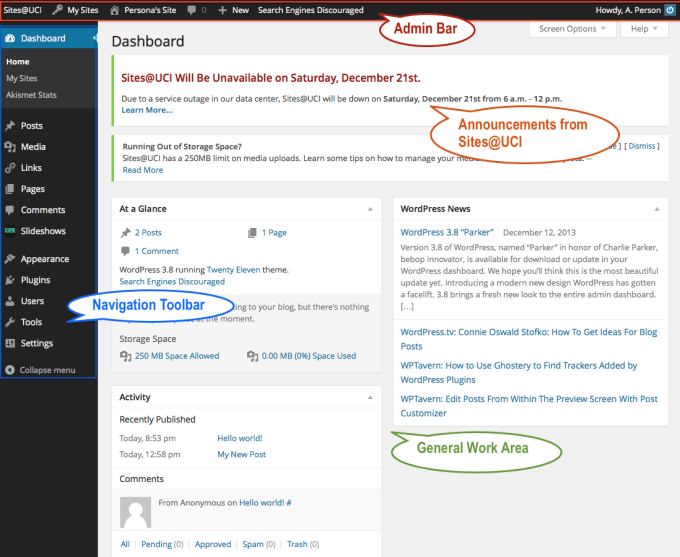
Task: Open the My New Post link
Action: 242,455
